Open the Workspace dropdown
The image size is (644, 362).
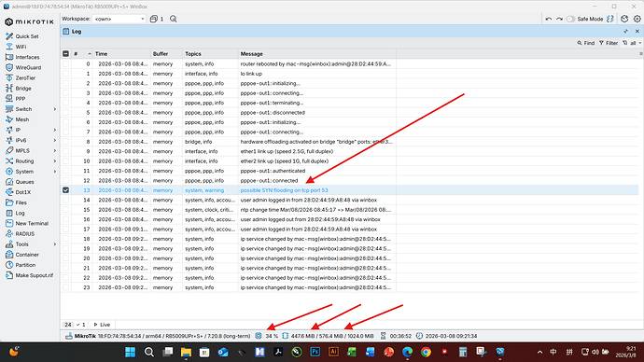119,19
